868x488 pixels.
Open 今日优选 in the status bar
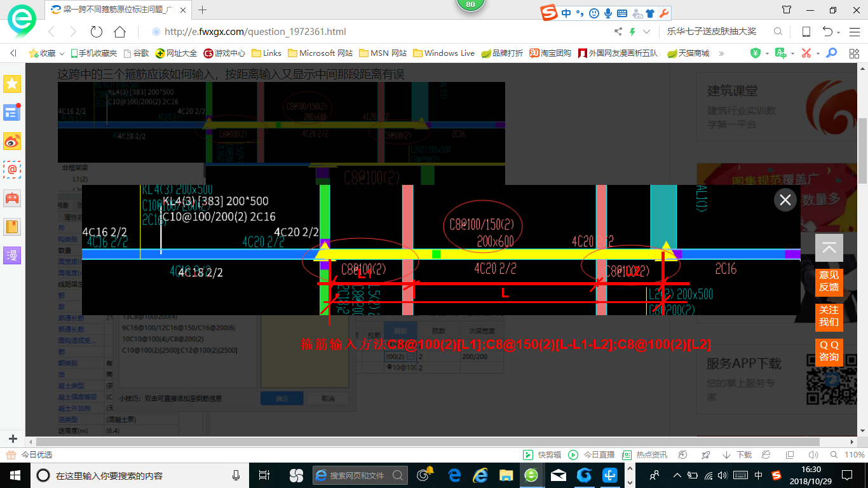coord(29,455)
